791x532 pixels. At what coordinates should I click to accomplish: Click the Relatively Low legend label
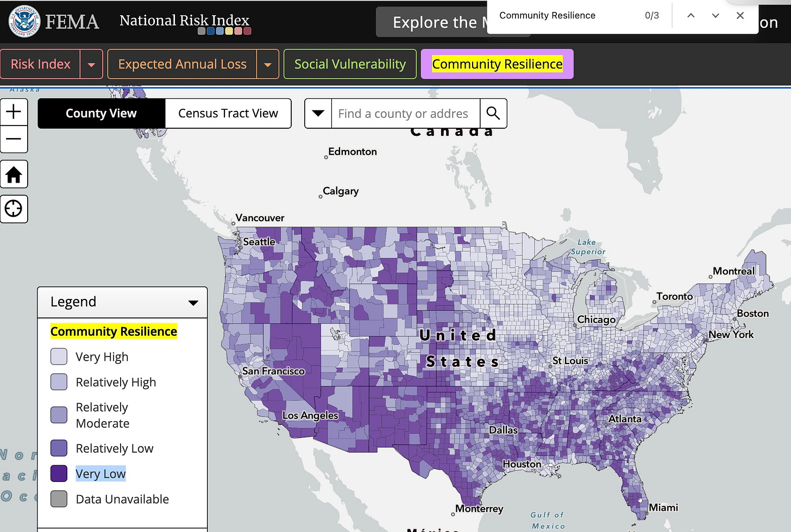(x=115, y=448)
